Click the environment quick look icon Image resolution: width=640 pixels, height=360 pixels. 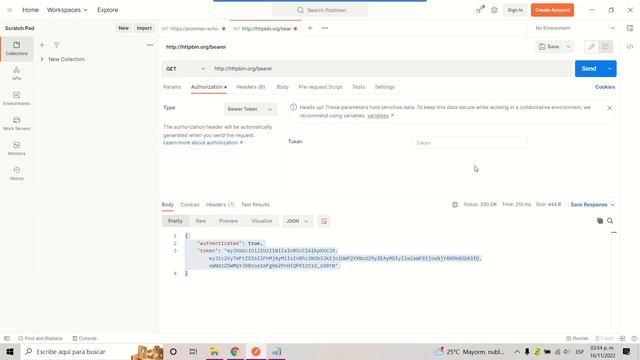point(630,28)
